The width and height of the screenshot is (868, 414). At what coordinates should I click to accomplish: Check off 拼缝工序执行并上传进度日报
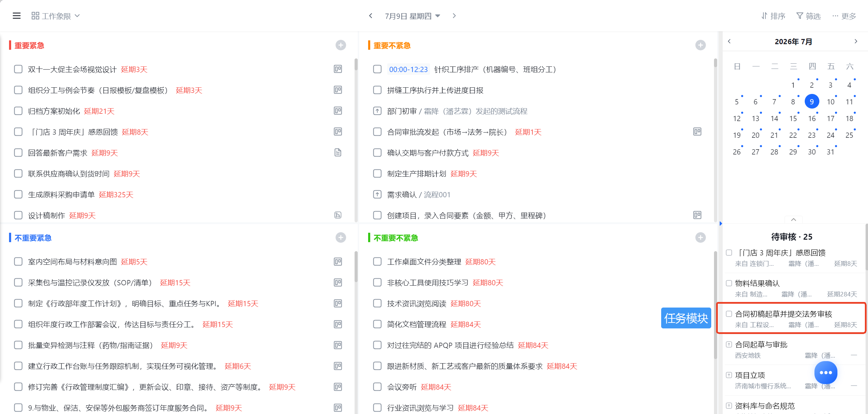377,90
